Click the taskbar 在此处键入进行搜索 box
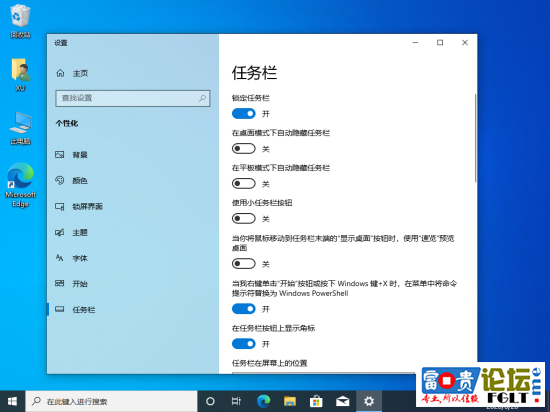 [x=111, y=401]
